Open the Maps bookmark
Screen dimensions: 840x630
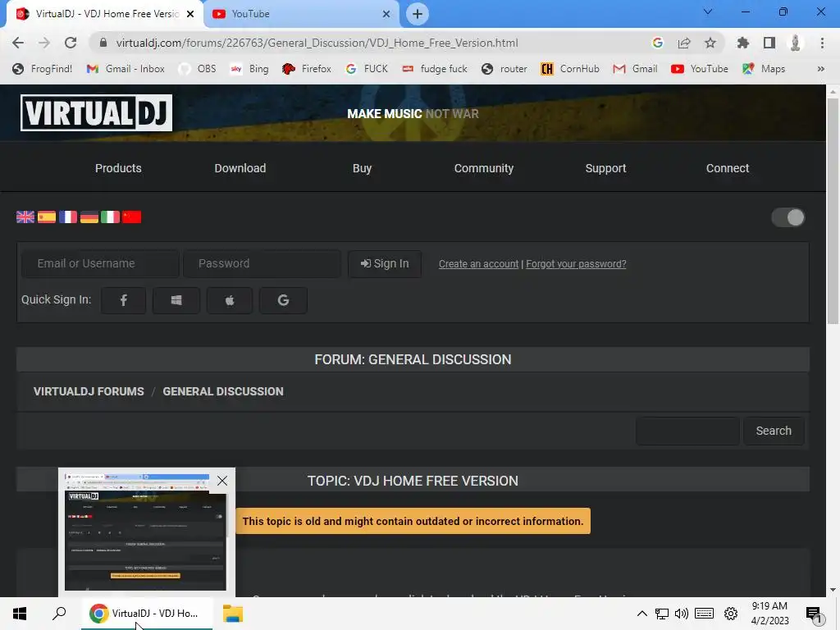pyautogui.click(x=764, y=69)
